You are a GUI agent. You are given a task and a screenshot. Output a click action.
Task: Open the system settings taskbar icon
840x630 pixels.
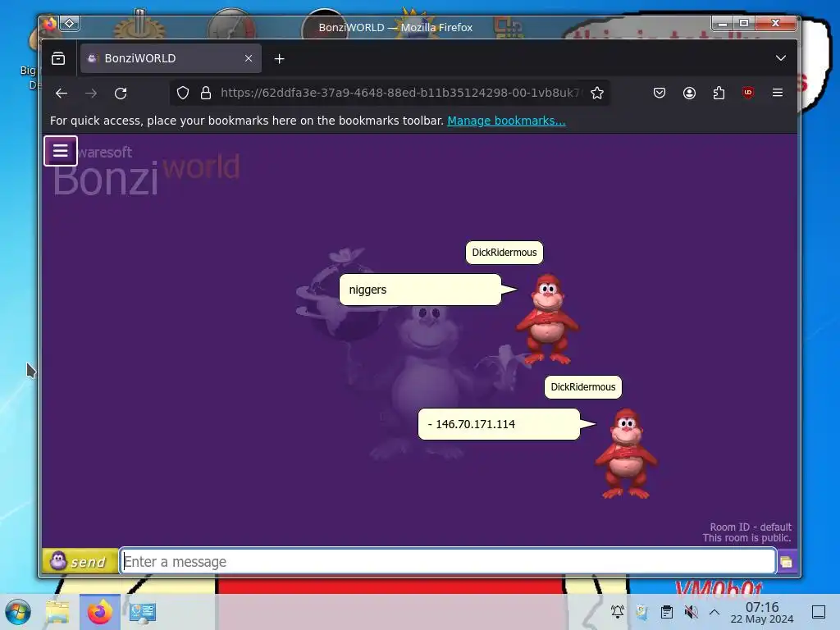142,612
